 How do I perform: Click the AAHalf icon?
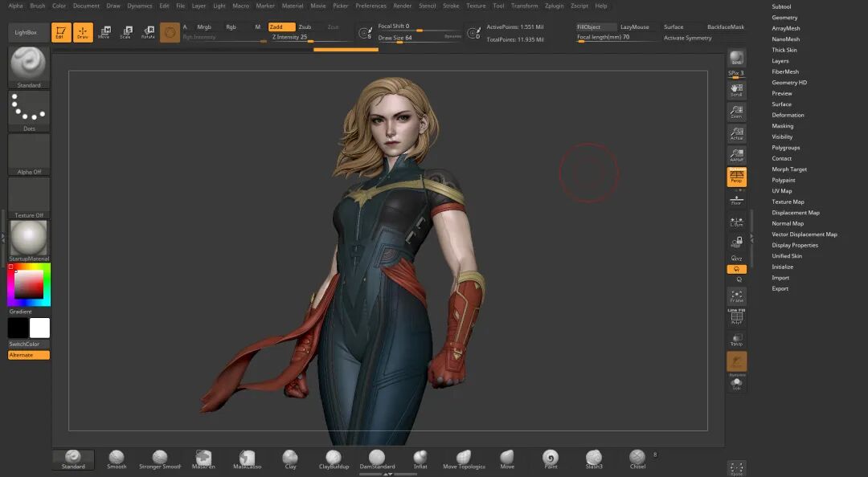pyautogui.click(x=736, y=155)
